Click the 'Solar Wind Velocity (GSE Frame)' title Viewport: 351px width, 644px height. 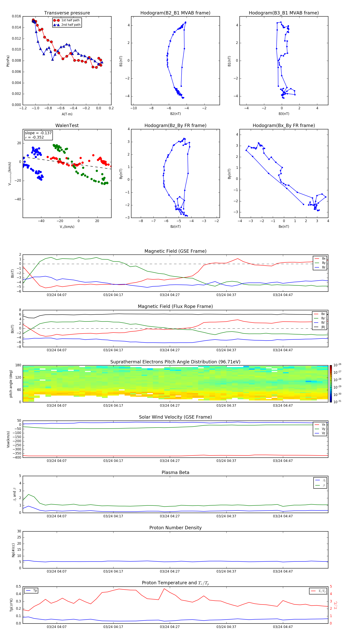175,417
